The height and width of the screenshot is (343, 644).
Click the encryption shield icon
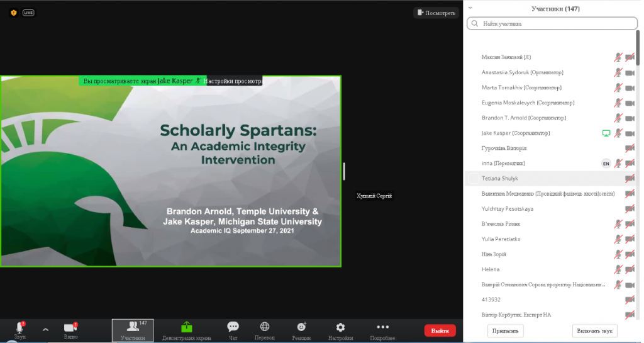click(x=14, y=13)
